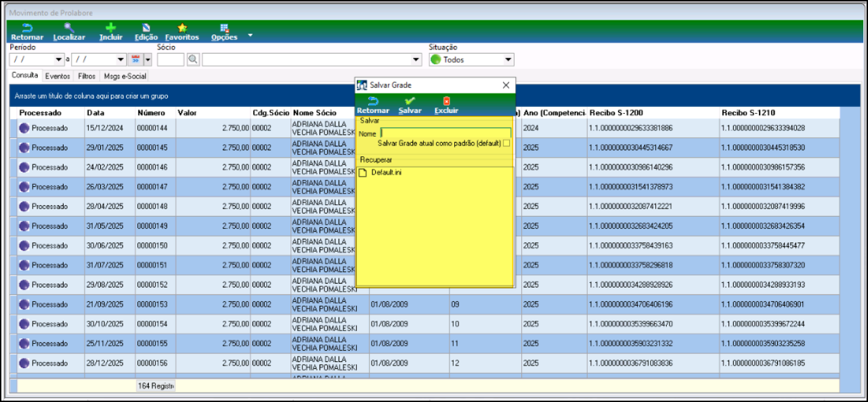Go to the Msgs e-Social tab
The image size is (868, 402).
(x=125, y=76)
